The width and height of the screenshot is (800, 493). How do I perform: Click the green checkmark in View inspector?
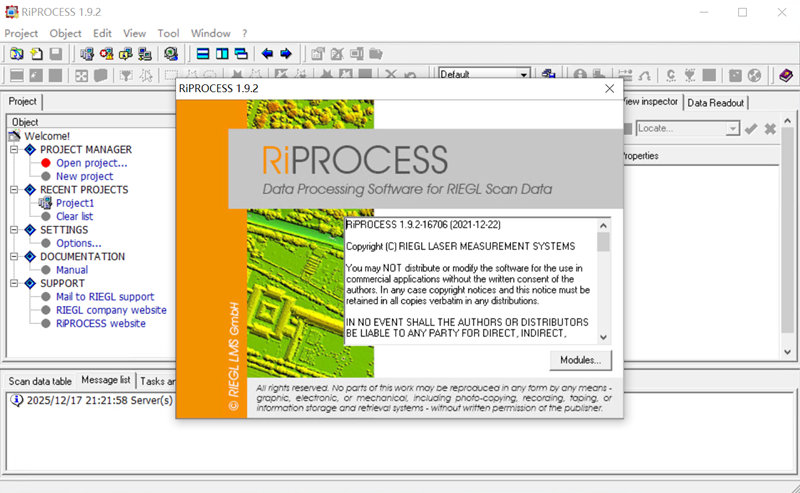point(751,129)
